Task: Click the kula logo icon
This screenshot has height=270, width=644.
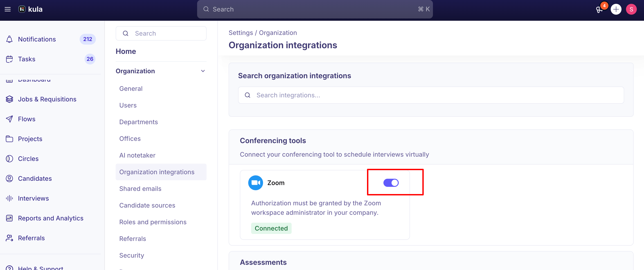Action: point(22,9)
